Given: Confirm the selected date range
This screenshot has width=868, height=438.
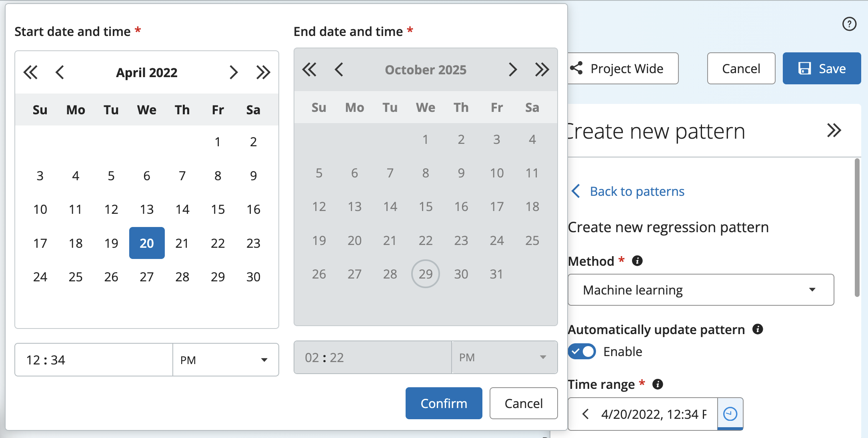Looking at the screenshot, I should pyautogui.click(x=444, y=403).
